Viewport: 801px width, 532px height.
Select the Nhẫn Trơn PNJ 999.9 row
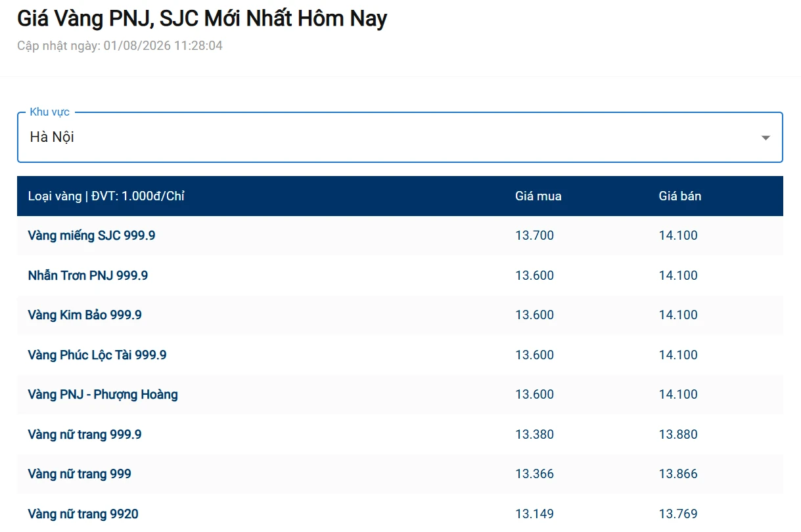[400, 275]
